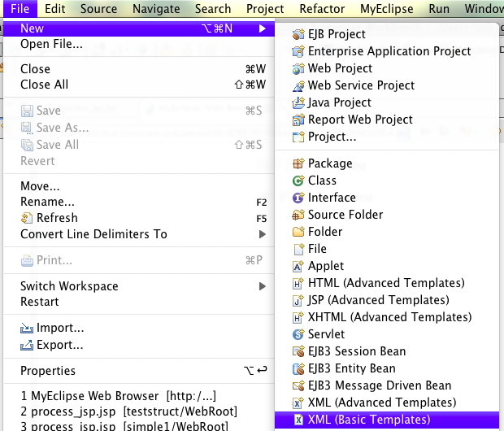Screen dimensions: 504x431
Task: Select Restart menu entry
Action: pyautogui.click(x=139, y=302)
